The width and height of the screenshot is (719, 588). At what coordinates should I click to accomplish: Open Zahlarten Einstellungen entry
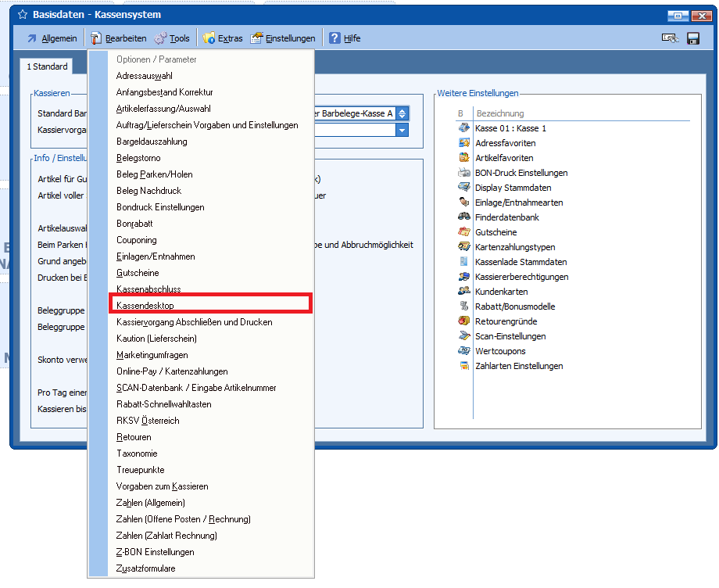[518, 366]
